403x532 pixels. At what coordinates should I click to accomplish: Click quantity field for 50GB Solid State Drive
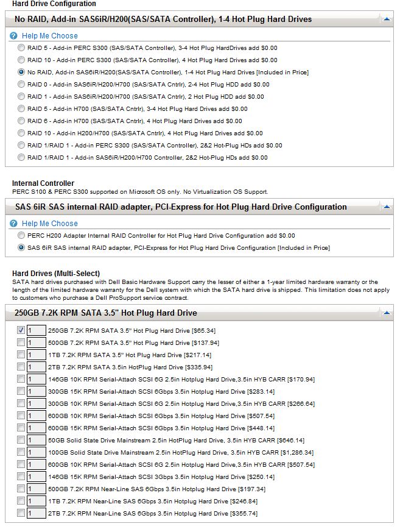[37, 441]
